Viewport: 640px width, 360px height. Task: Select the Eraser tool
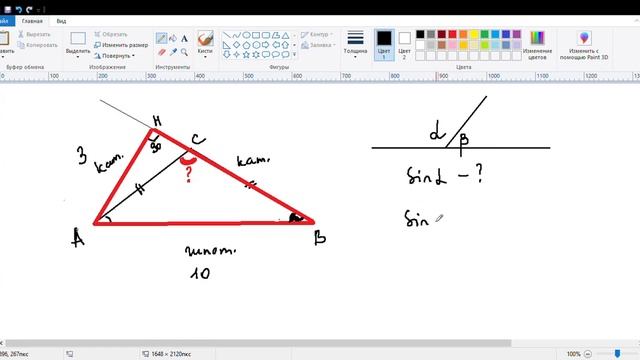click(161, 52)
